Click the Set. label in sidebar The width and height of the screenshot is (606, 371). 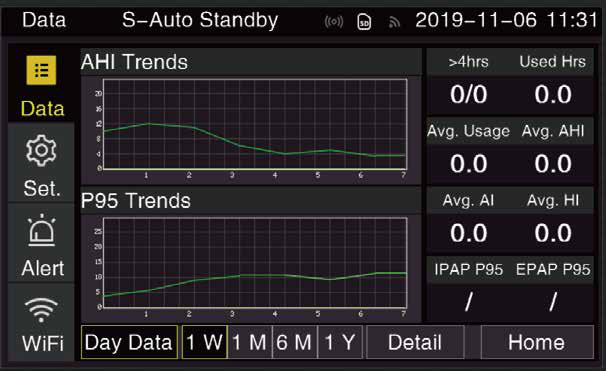click(x=42, y=189)
